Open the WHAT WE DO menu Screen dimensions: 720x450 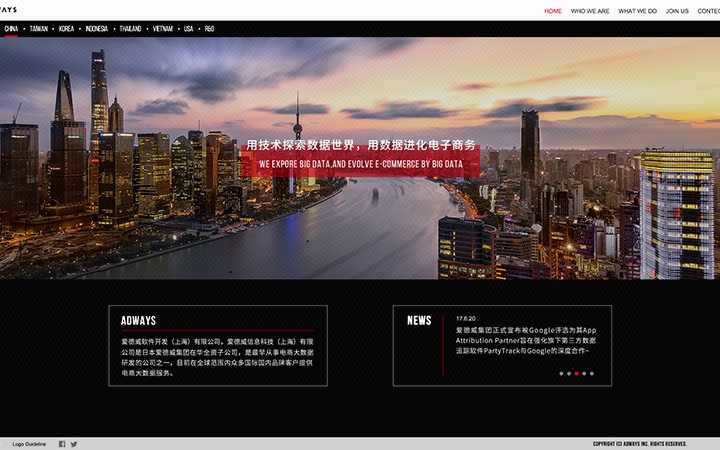[637, 11]
